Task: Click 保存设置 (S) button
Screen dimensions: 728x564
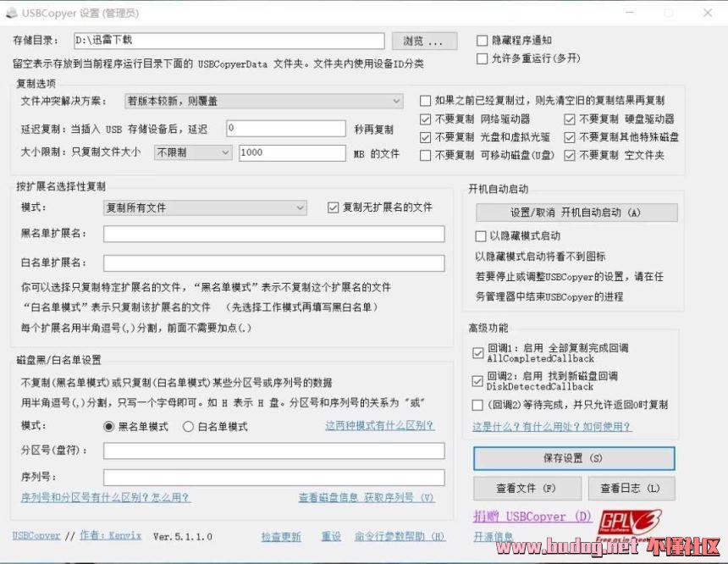Action: [x=574, y=458]
